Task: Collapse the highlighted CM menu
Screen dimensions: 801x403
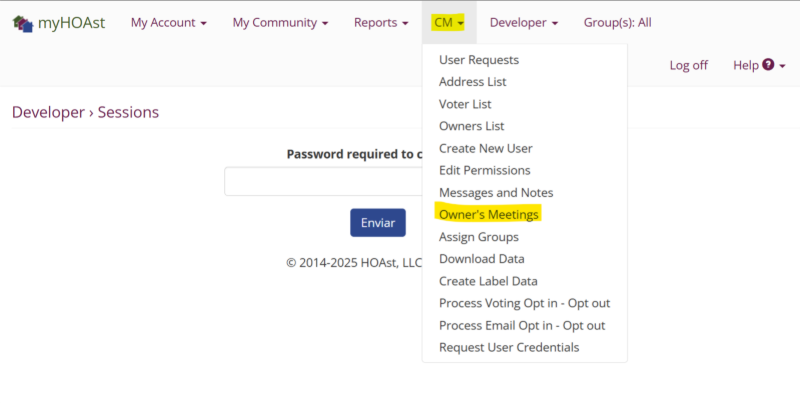Action: coord(449,22)
